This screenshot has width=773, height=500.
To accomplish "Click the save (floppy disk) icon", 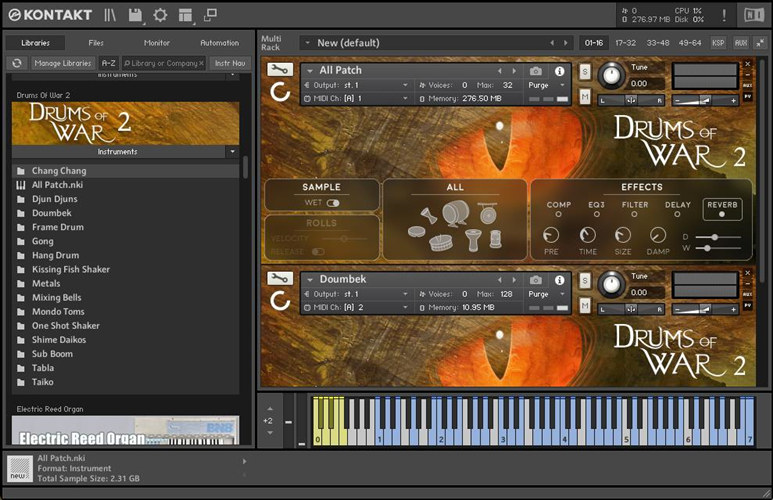I will point(135,15).
